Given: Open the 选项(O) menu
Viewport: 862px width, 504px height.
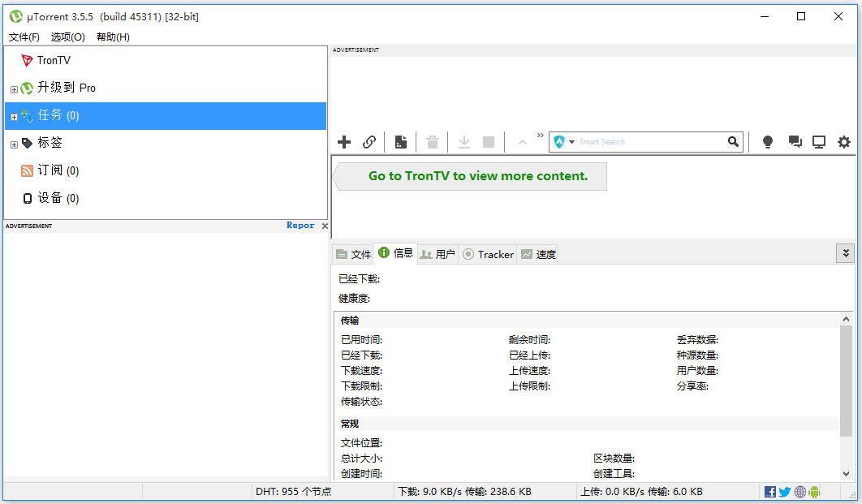Looking at the screenshot, I should point(67,37).
